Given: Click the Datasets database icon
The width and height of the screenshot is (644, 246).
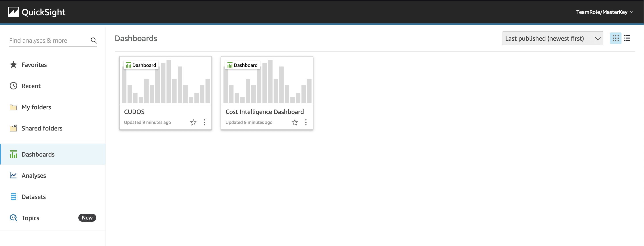Looking at the screenshot, I should click(x=13, y=197).
